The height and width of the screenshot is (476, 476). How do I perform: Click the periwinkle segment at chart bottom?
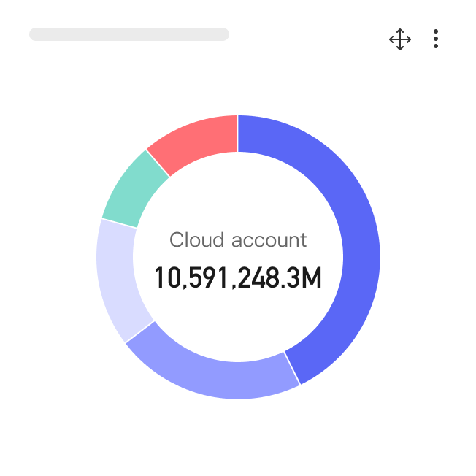click(x=212, y=374)
